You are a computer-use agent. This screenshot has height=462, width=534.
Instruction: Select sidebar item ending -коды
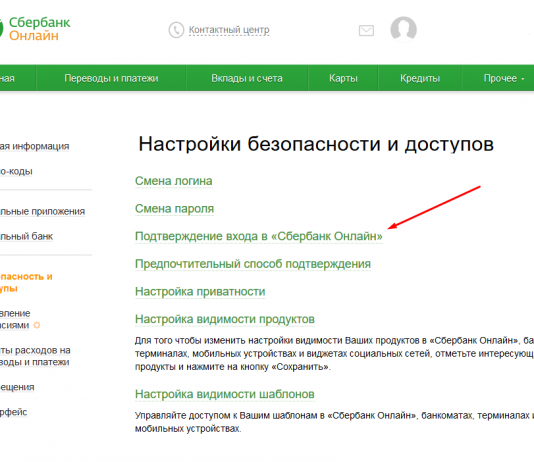tap(16, 171)
